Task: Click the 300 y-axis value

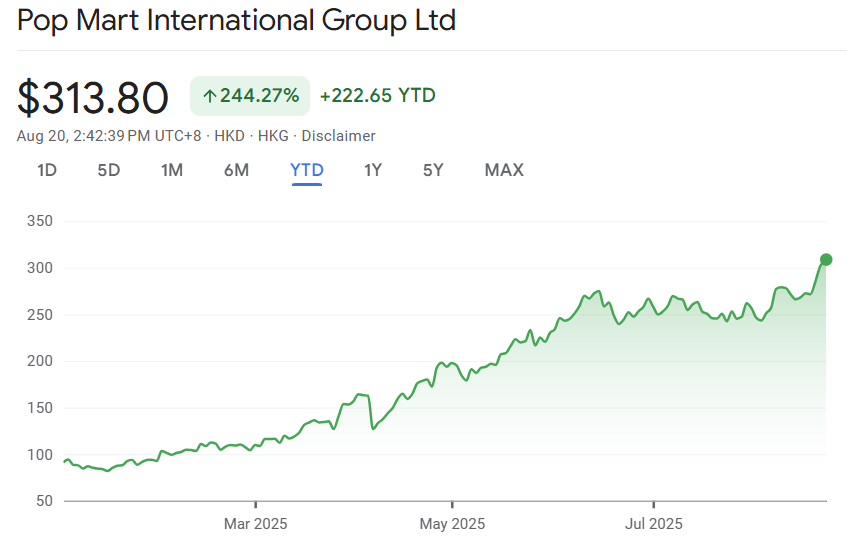Action: pyautogui.click(x=40, y=268)
